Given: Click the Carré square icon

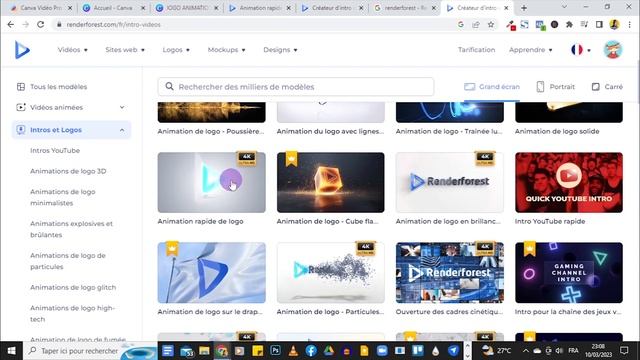Looking at the screenshot, I should point(596,87).
